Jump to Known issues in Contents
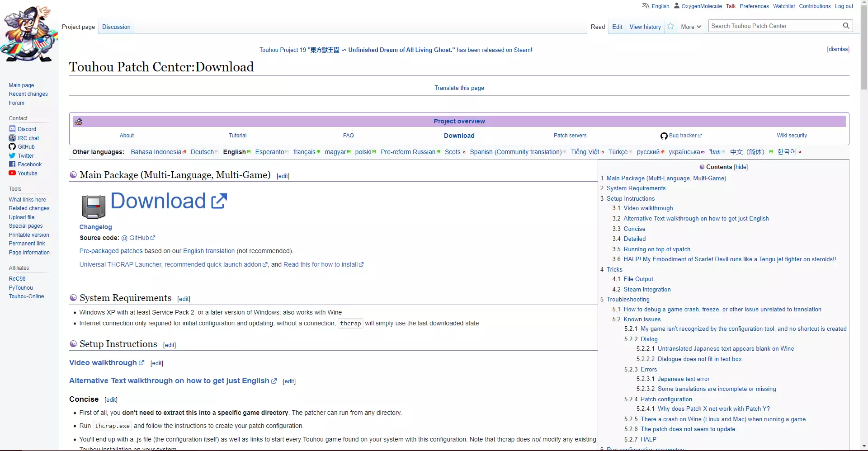Screen dimensions: 868x451 642,319
